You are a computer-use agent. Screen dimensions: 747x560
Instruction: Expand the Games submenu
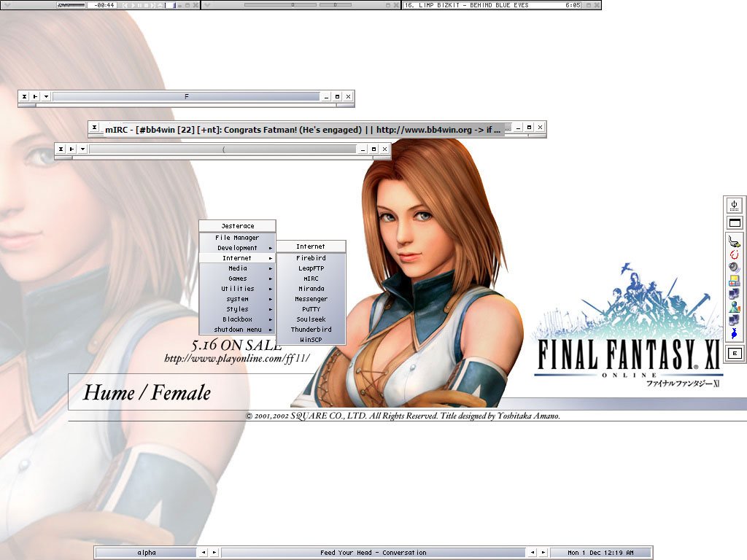point(237,279)
